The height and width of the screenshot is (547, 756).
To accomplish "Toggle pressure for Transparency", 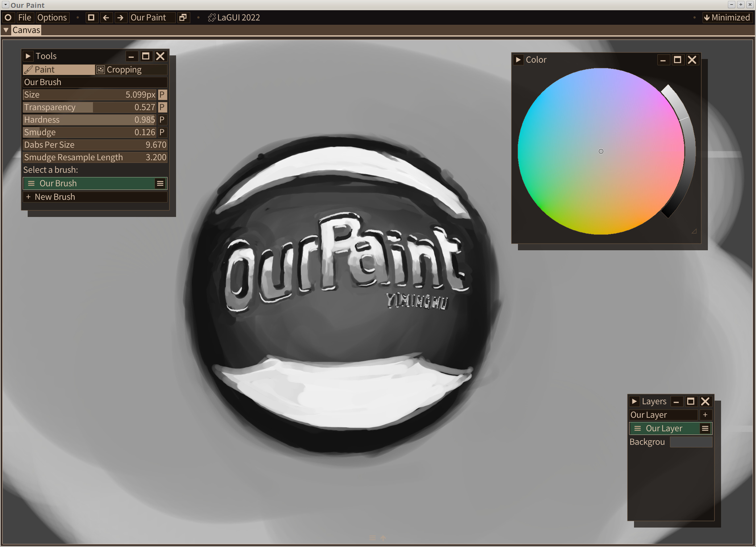I will [162, 107].
